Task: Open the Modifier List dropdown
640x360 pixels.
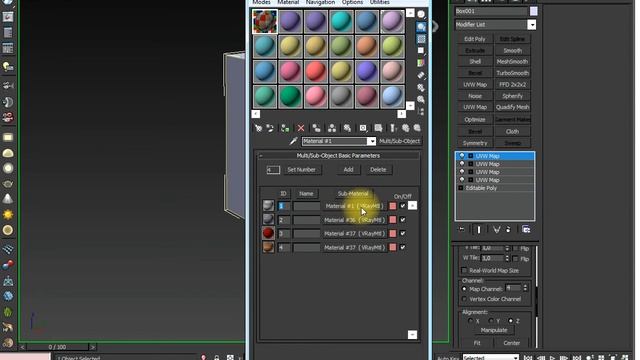Action: [x=531, y=25]
